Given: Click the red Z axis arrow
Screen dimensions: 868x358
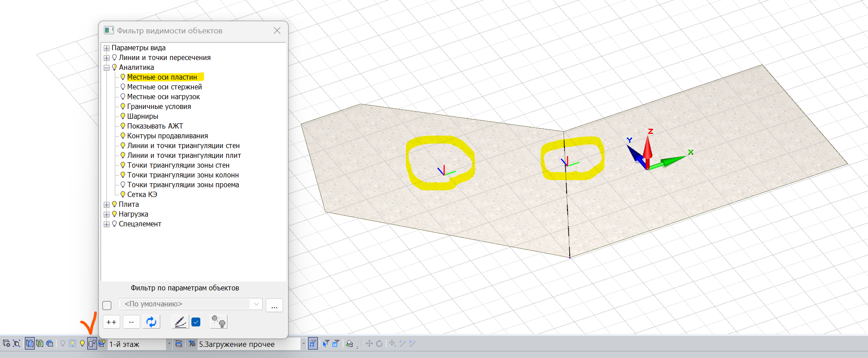Looking at the screenshot, I should (x=648, y=148).
